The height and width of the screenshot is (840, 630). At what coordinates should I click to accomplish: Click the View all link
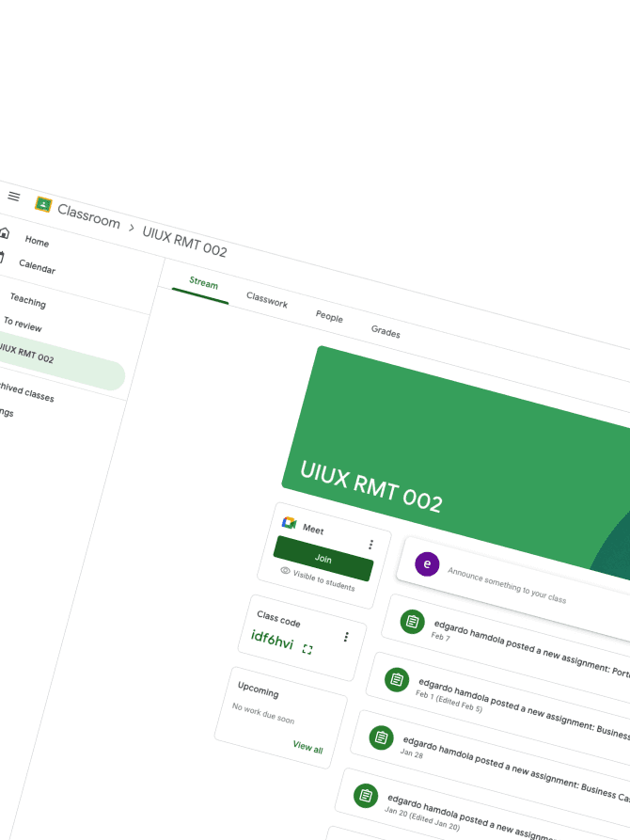308,747
